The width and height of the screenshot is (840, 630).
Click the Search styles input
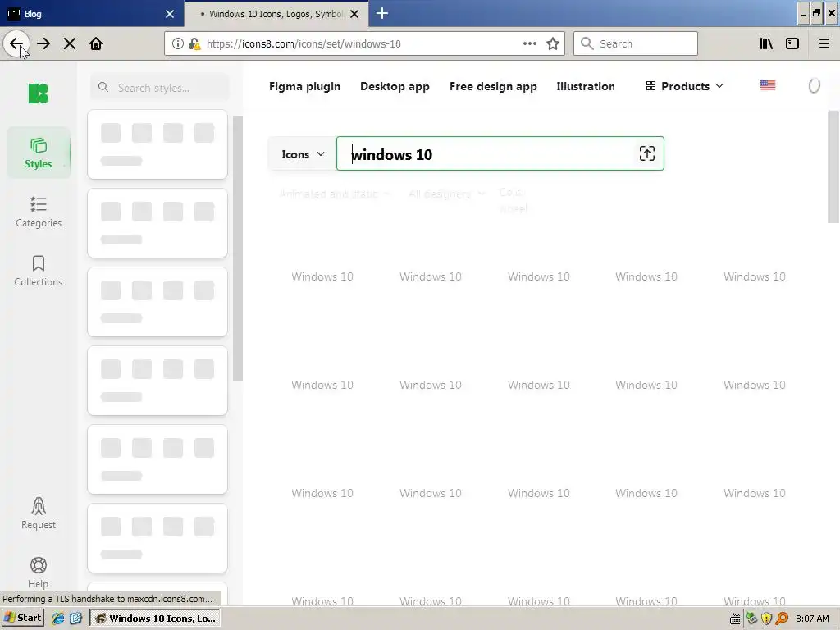[x=159, y=87]
